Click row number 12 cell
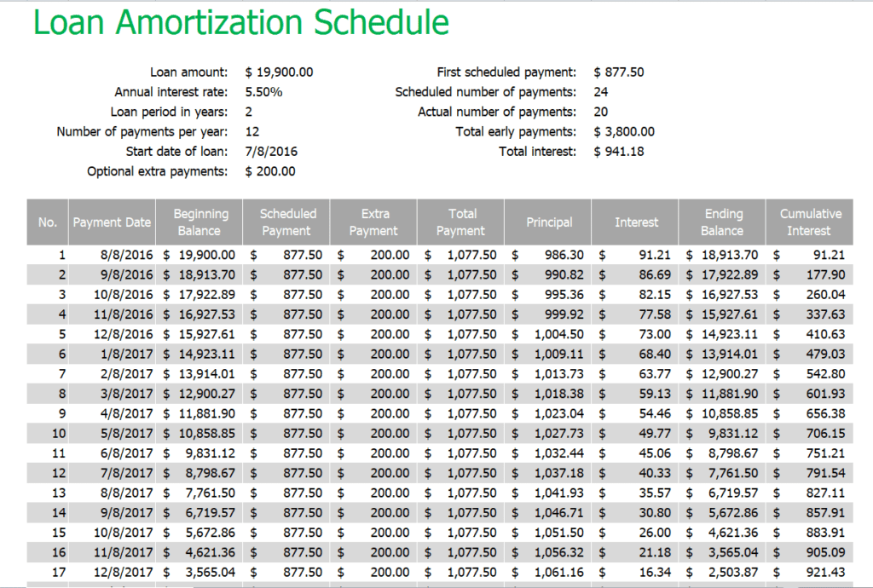Image resolution: width=873 pixels, height=588 pixels. [x=59, y=474]
